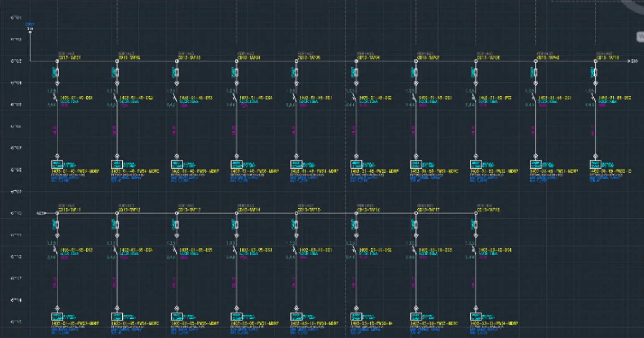The width and height of the screenshot is (644, 338).
Task: Select the load box at bottom of TAP01 branch
Action: tap(57, 164)
